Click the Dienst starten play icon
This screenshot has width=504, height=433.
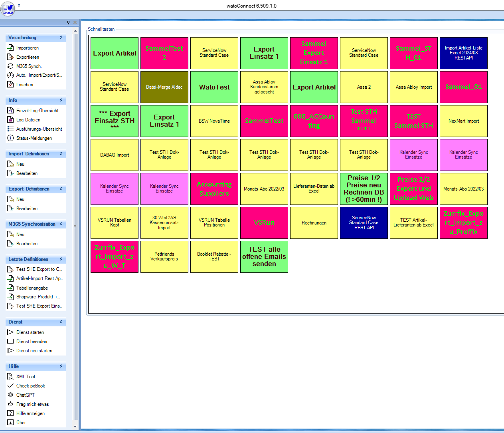(11, 332)
